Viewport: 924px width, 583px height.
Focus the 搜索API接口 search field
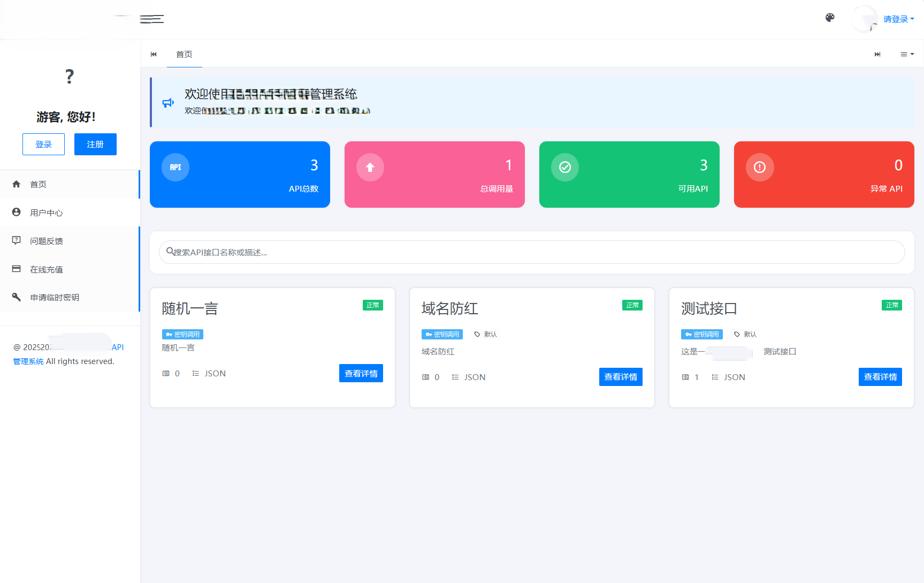(532, 252)
